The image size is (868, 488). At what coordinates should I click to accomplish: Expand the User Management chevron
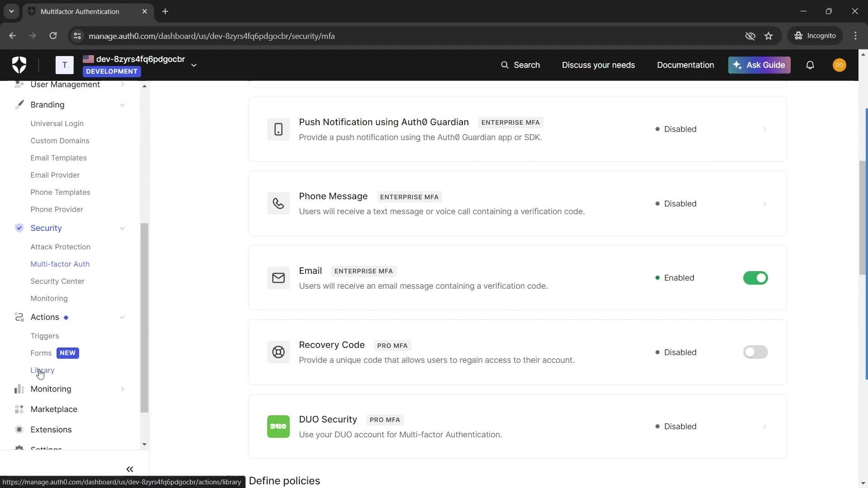[122, 84]
